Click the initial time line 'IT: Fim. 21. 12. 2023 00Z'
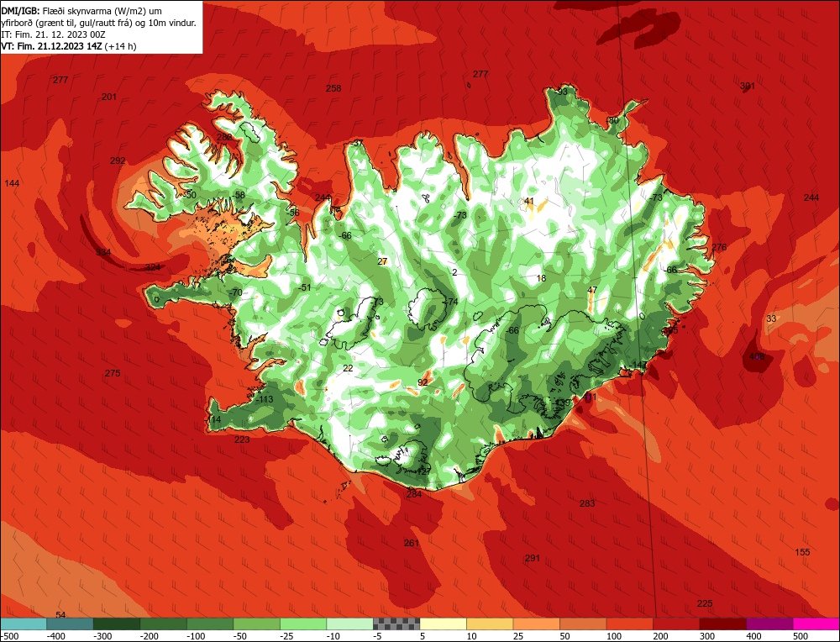840x642 pixels. pyautogui.click(x=54, y=34)
